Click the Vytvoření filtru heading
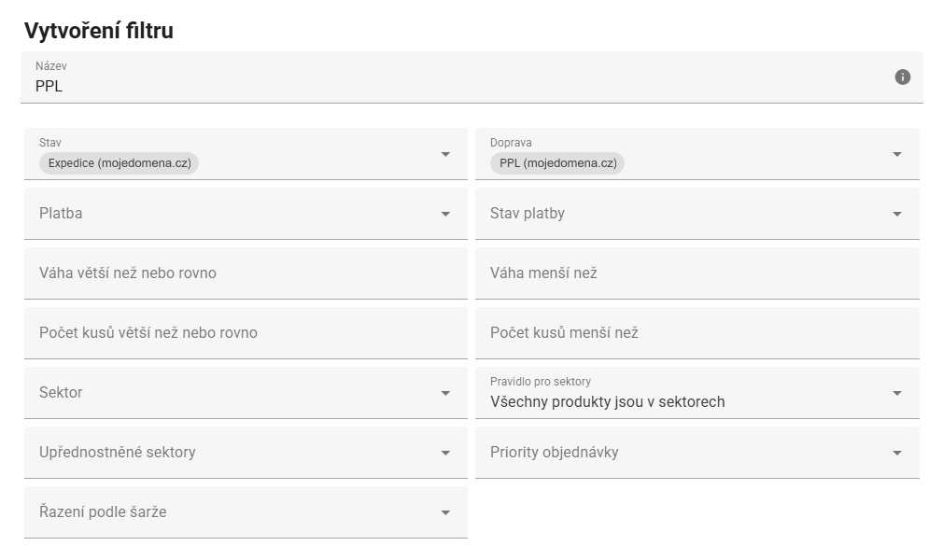943x560 pixels. 99,31
